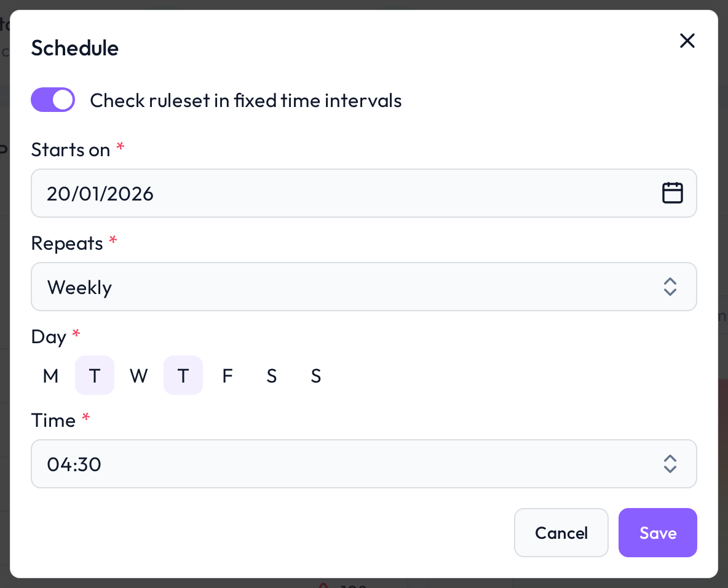
Task: Deselect Thursday in Day picker
Action: coord(183,375)
